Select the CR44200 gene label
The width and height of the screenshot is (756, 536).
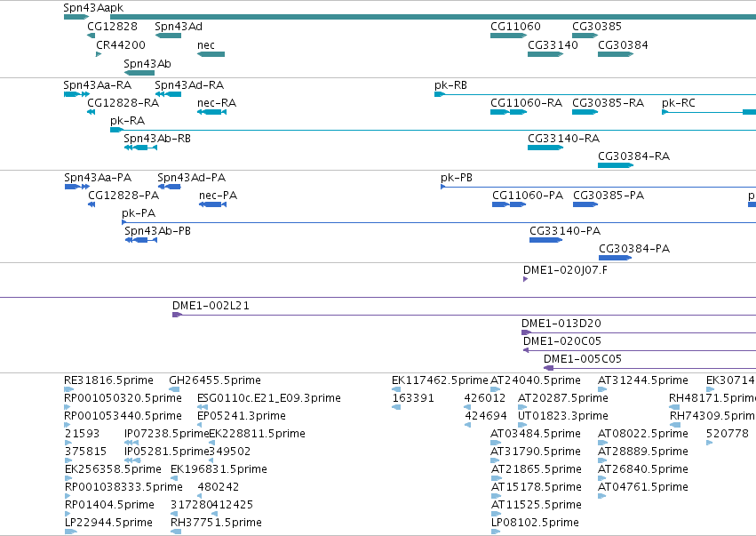click(x=121, y=45)
